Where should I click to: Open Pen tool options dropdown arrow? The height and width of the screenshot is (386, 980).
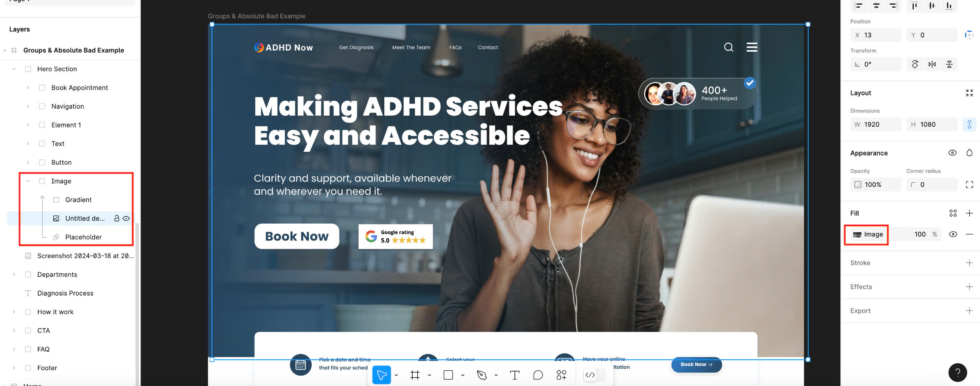[496, 375]
